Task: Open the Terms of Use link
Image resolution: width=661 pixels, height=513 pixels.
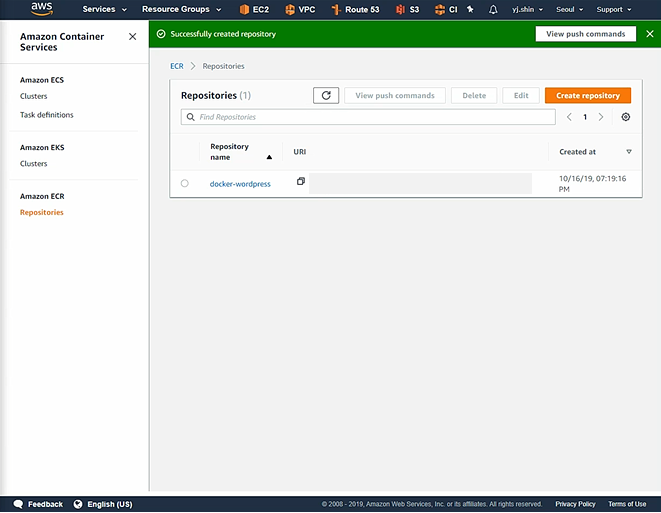Action: (x=627, y=504)
